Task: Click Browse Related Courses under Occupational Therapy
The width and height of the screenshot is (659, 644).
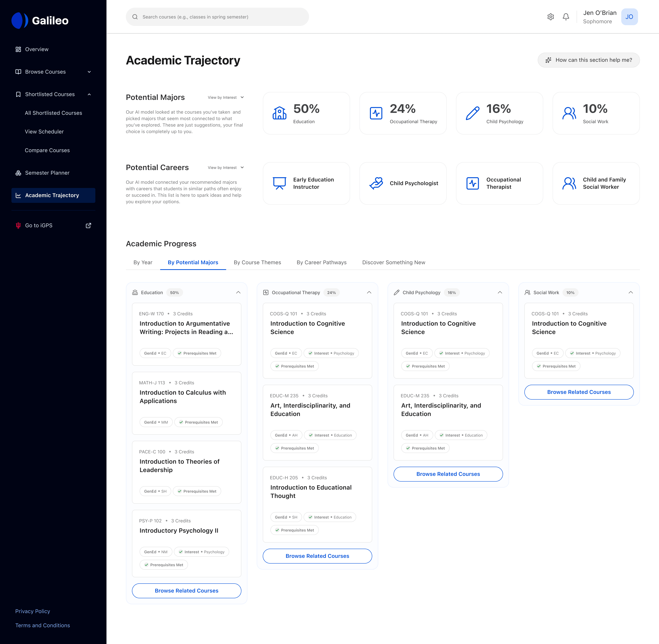Action: (317, 556)
